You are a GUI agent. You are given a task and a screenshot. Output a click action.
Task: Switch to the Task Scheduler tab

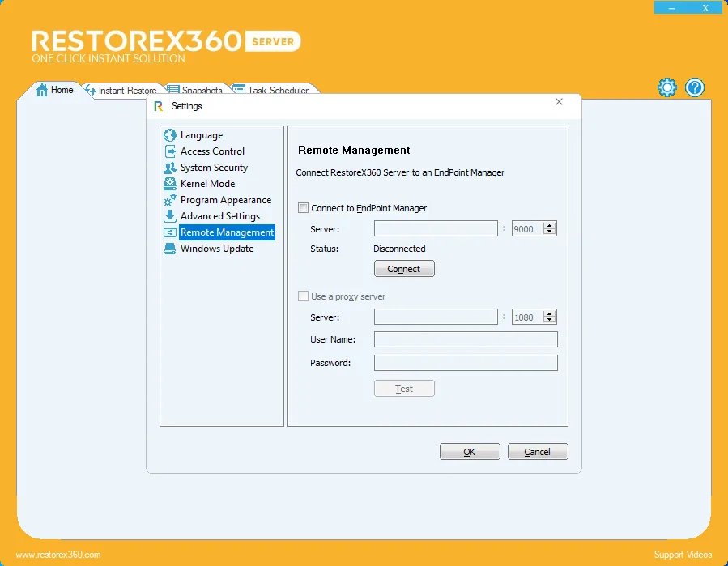tap(271, 90)
